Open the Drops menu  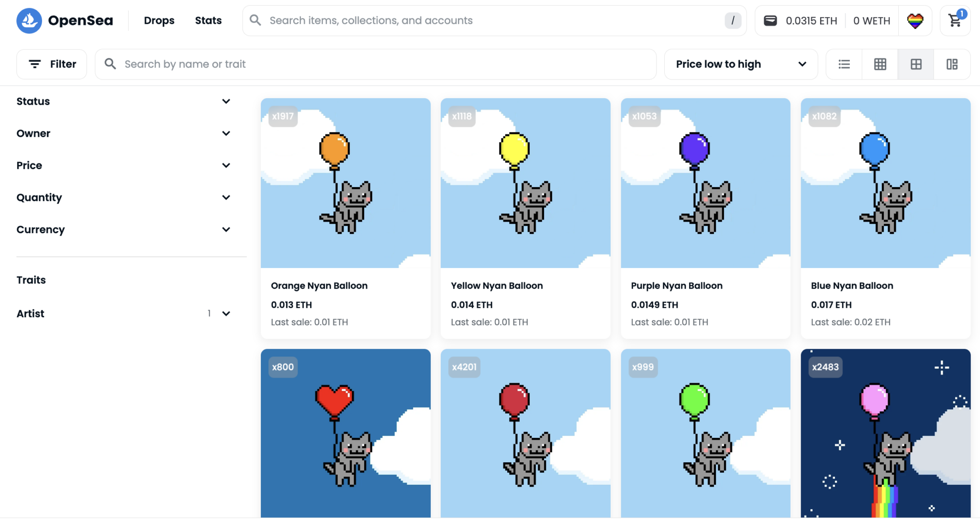pos(159,20)
